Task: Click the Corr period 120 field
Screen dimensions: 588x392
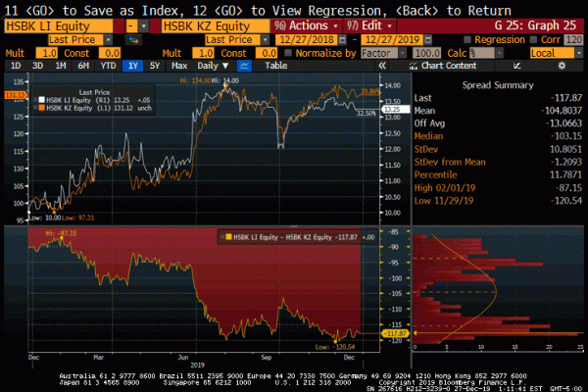Action: [573, 40]
